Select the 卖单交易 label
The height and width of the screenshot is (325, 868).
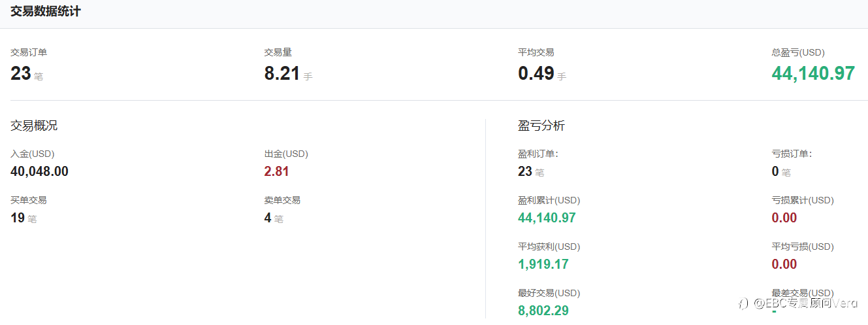coord(283,200)
